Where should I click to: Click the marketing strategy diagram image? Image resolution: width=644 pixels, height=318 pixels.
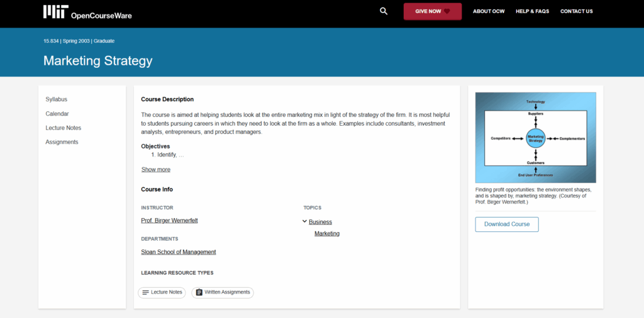536,138
